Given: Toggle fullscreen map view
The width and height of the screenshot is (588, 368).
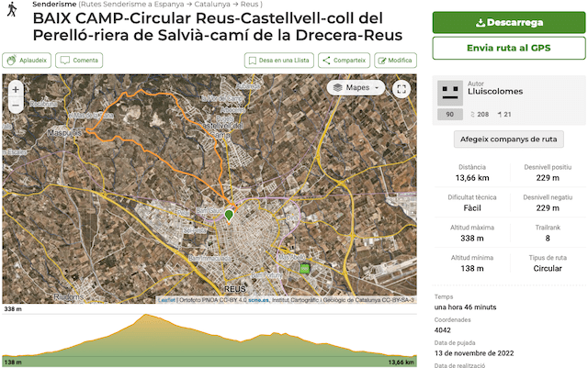Looking at the screenshot, I should [401, 88].
